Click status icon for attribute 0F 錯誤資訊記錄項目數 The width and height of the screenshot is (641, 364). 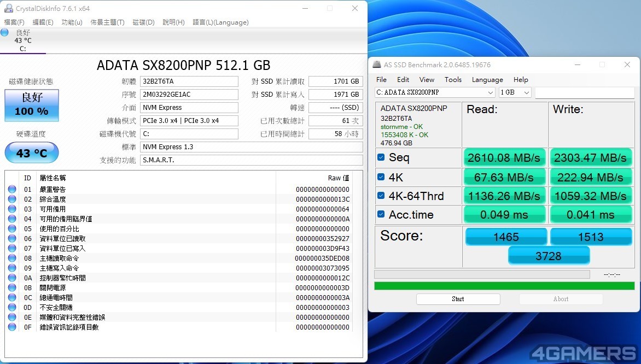(12, 327)
